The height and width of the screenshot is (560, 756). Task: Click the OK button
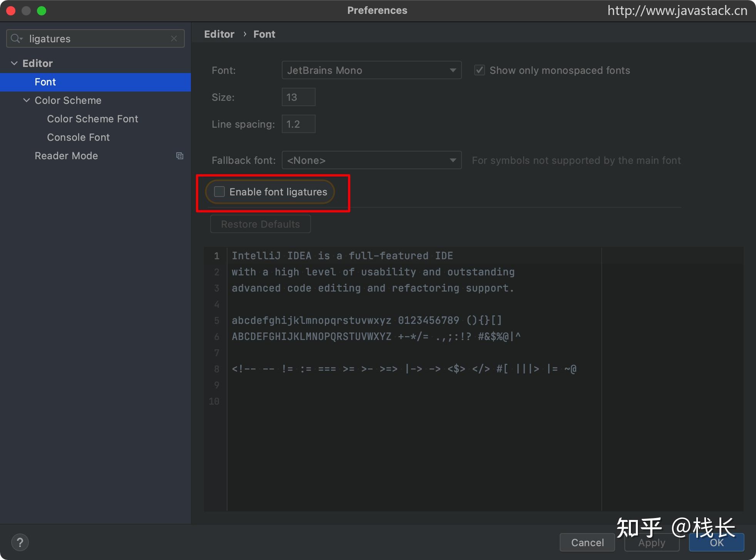pos(717,542)
